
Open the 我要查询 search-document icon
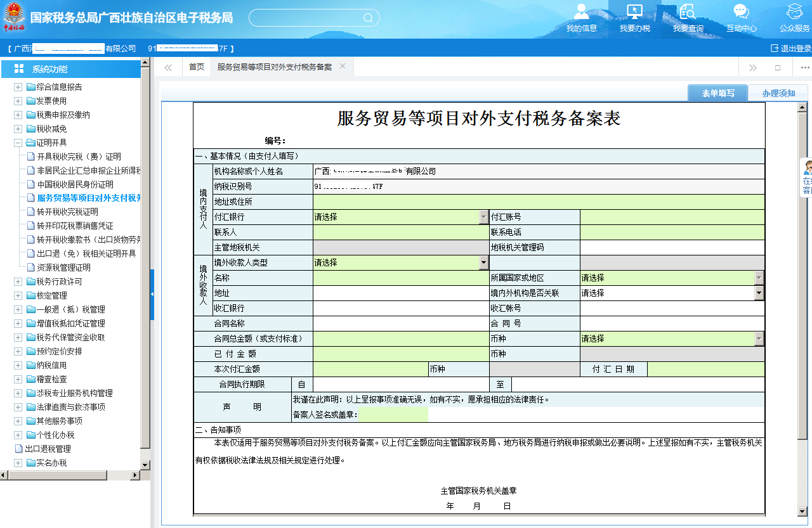(688, 11)
